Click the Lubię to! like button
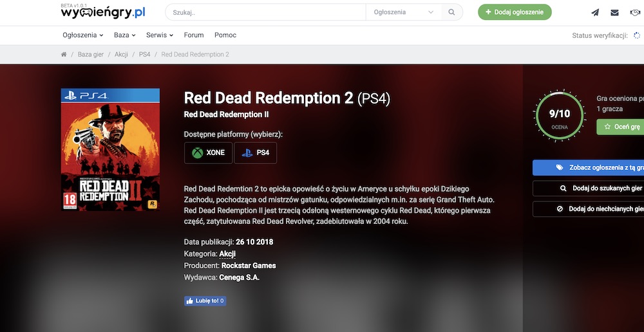 click(205, 301)
